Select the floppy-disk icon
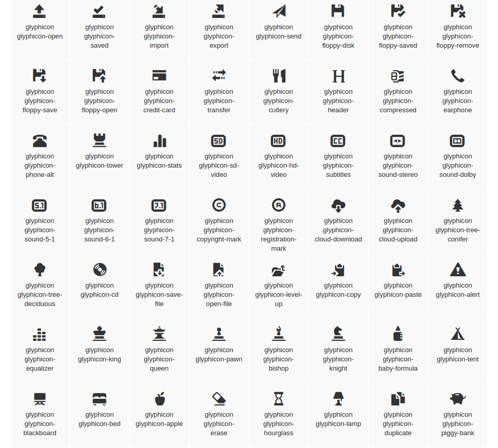The image size is (498, 448). click(x=338, y=11)
